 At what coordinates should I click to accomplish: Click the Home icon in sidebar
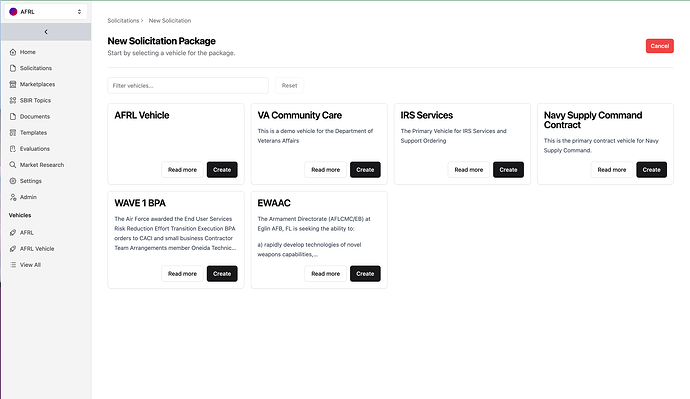(x=13, y=52)
